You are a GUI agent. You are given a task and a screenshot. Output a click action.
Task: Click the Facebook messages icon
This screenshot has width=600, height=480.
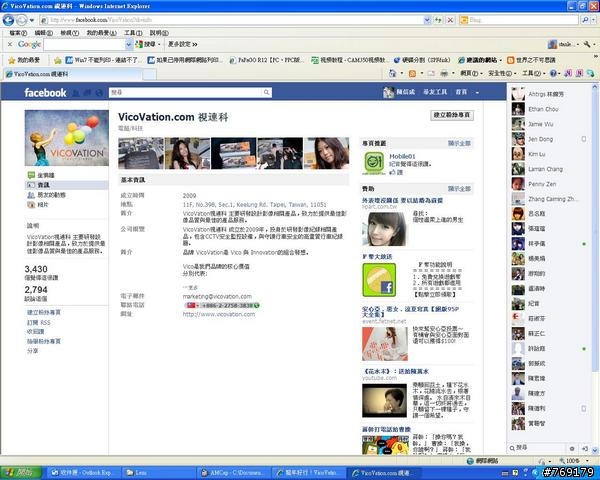click(x=88, y=93)
